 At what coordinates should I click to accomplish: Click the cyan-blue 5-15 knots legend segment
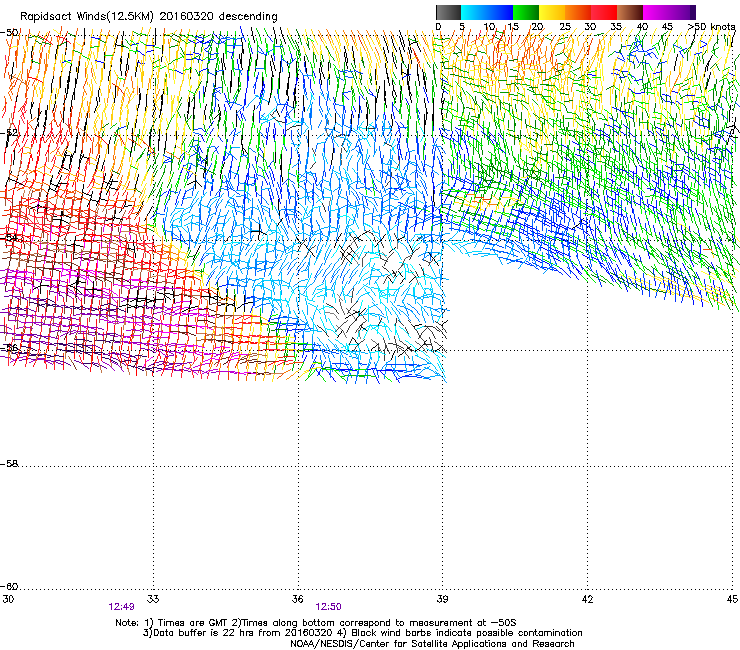487,12
